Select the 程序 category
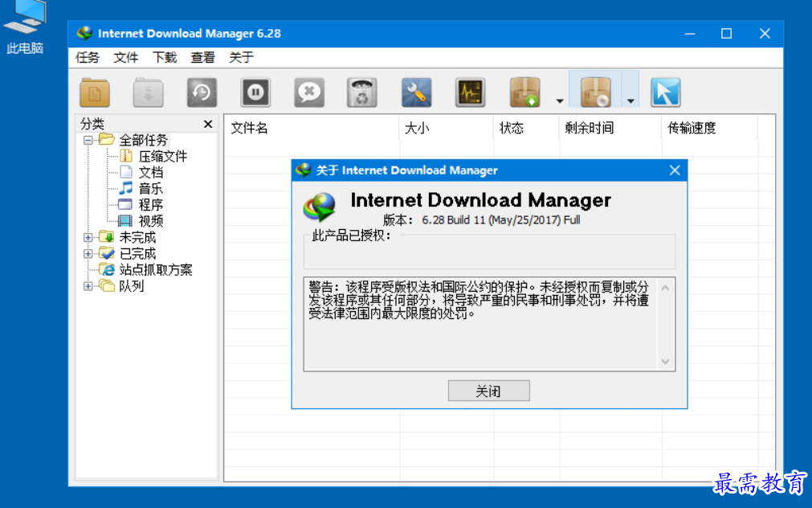Screen dimensions: 812x508 pyautogui.click(x=151, y=205)
